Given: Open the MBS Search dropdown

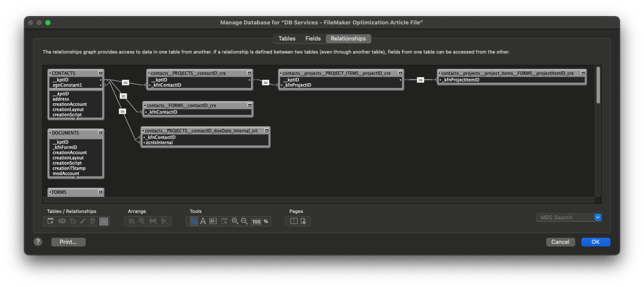Looking at the screenshot, I should [x=598, y=218].
